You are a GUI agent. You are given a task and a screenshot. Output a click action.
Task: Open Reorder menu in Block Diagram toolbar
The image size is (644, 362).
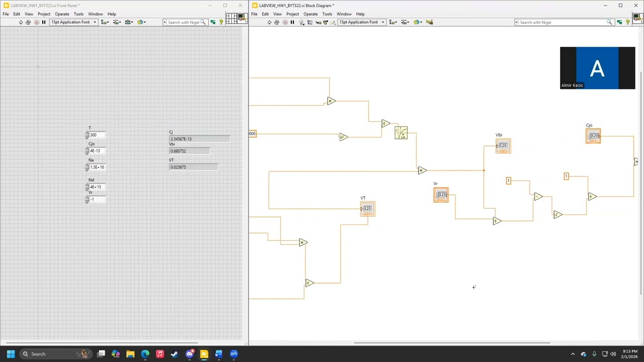pyautogui.click(x=418, y=22)
